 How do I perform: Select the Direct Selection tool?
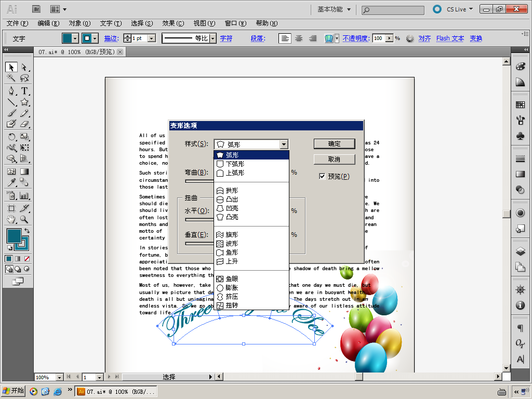click(24, 67)
